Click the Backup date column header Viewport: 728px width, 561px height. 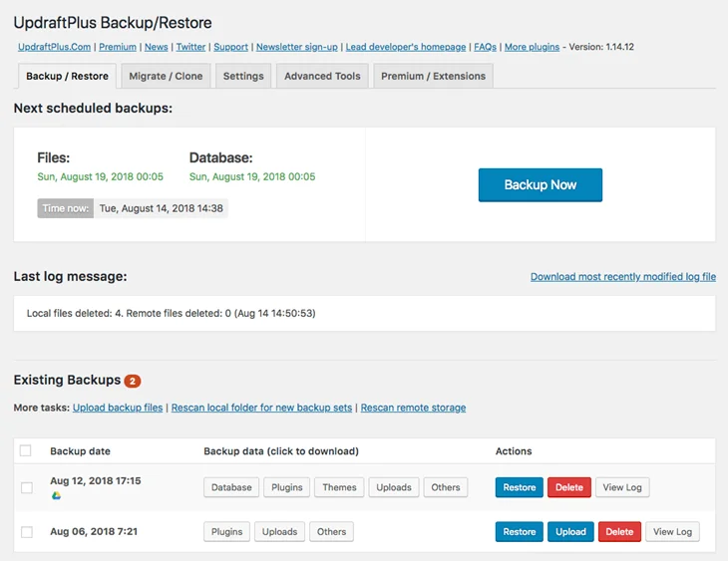point(81,451)
